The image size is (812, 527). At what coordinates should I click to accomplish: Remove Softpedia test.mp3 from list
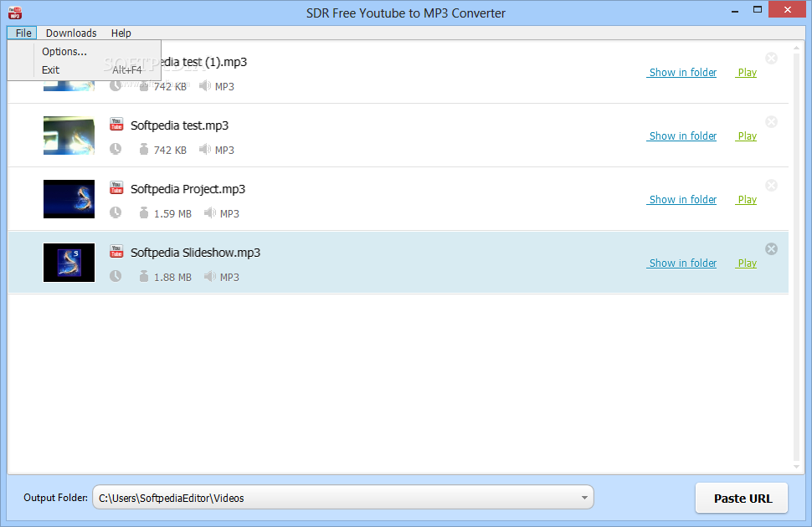771,121
